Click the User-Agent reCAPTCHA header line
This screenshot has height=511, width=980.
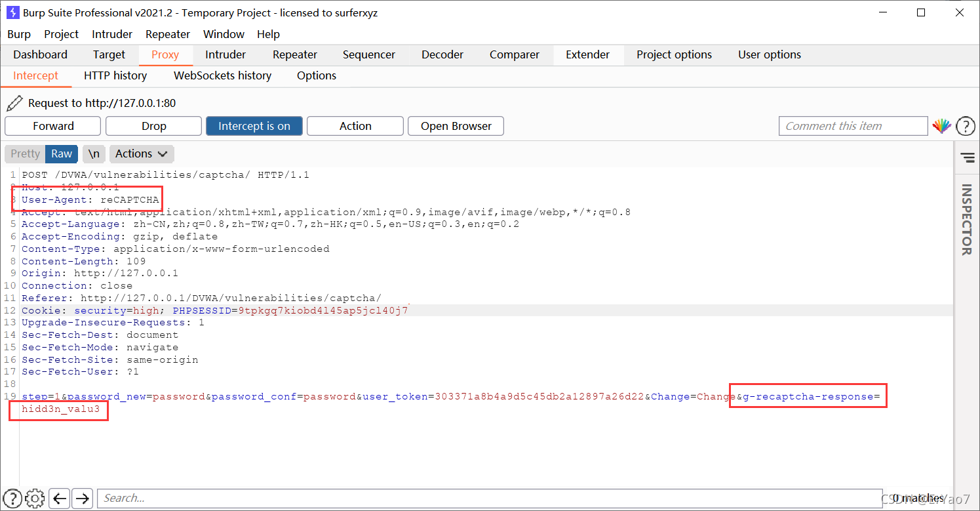[x=90, y=199]
